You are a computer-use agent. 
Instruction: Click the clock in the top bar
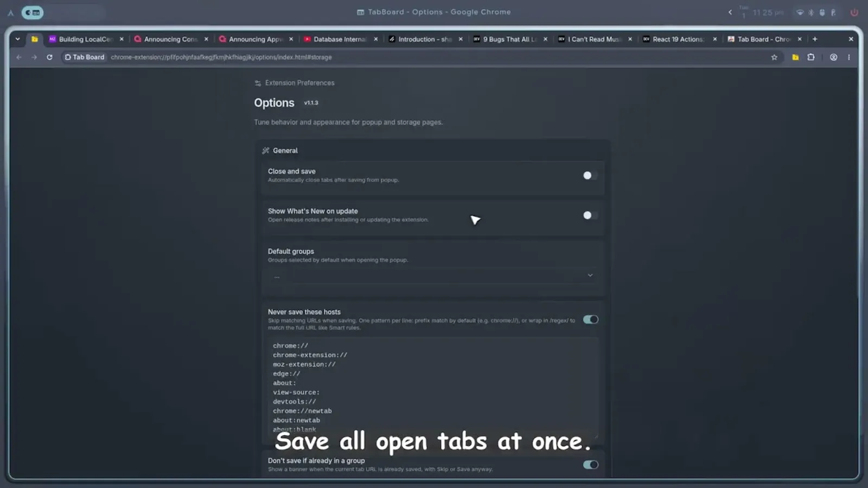(768, 12)
